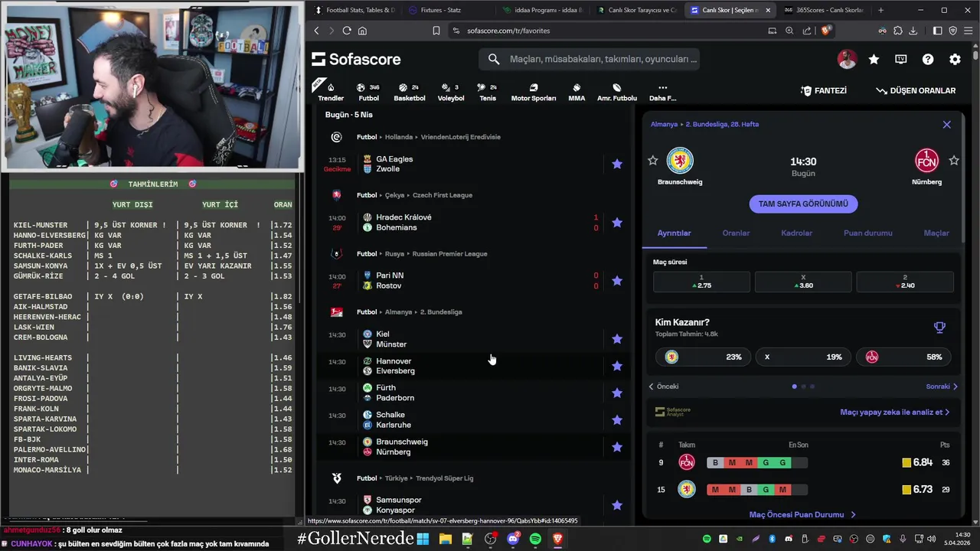Click the trophy icon in Kim Kazanır
Screen dimensions: 980x551
click(x=939, y=328)
